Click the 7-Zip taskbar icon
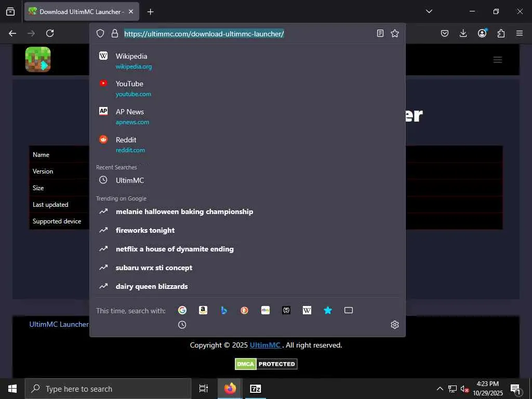This screenshot has width=532, height=399. coord(255,389)
